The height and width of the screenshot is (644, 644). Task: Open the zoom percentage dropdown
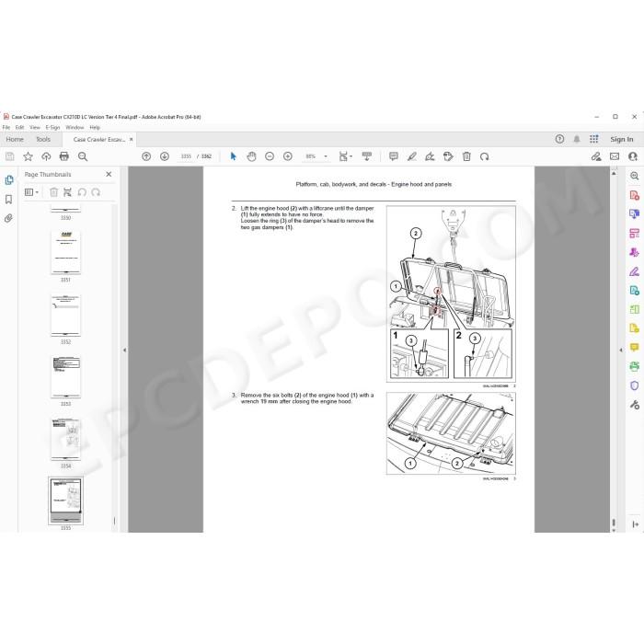click(326, 156)
